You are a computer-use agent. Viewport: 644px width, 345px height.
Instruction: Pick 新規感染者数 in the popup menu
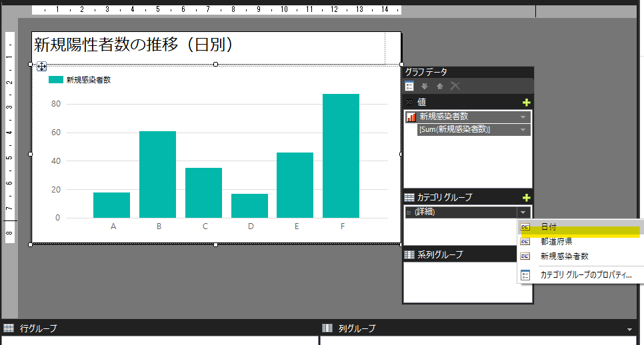pos(564,256)
